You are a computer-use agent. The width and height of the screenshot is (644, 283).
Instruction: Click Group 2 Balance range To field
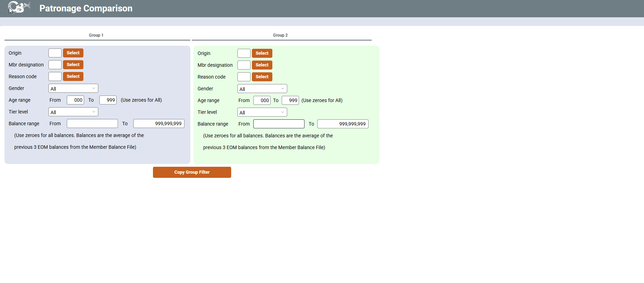[343, 124]
